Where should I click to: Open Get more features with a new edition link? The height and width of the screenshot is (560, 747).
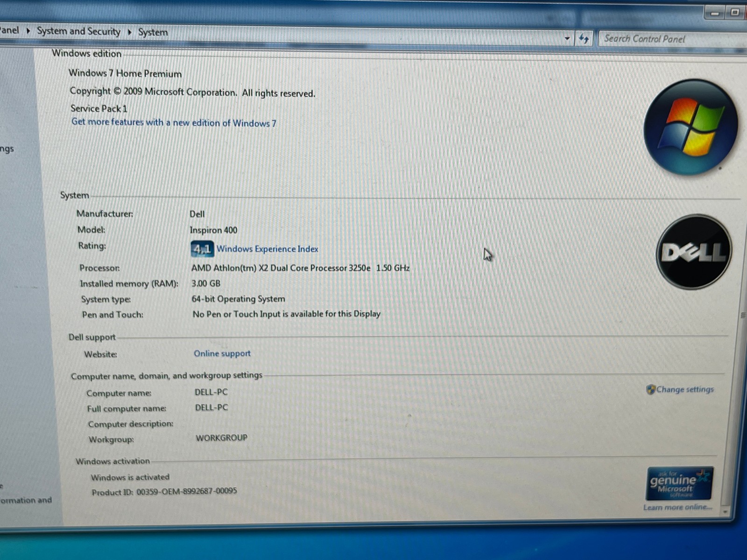(174, 122)
